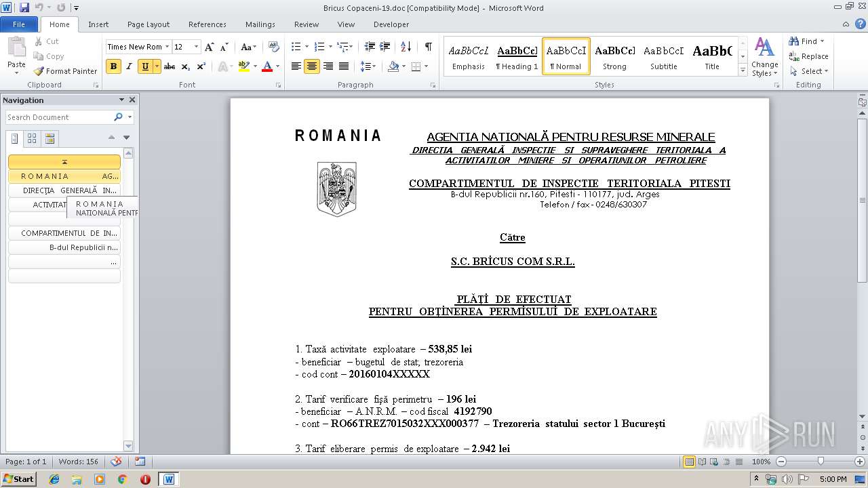868x488 pixels.
Task: Apply the Strong style
Action: (614, 56)
